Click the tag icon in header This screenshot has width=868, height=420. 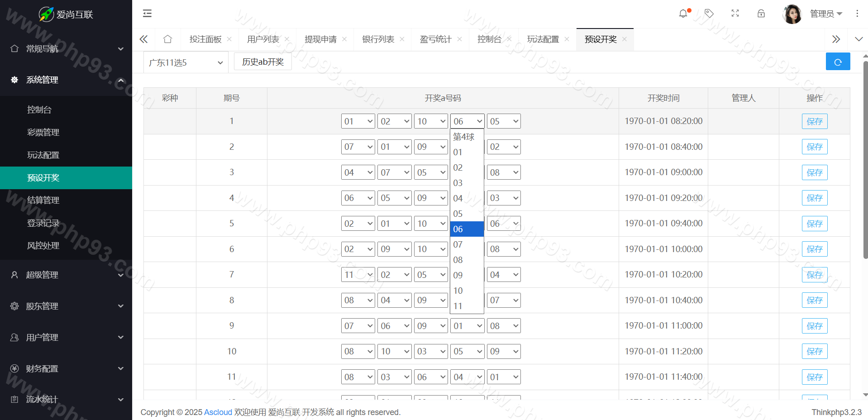pos(709,14)
